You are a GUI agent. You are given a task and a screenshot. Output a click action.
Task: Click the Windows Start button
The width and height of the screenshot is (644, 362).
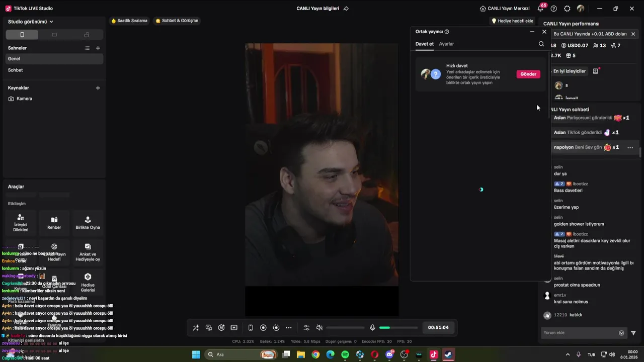click(x=196, y=354)
